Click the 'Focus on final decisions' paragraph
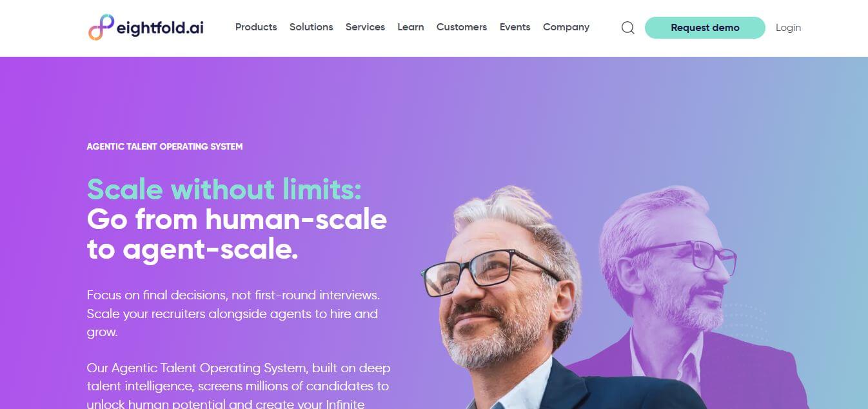The width and height of the screenshot is (868, 409). point(233,314)
